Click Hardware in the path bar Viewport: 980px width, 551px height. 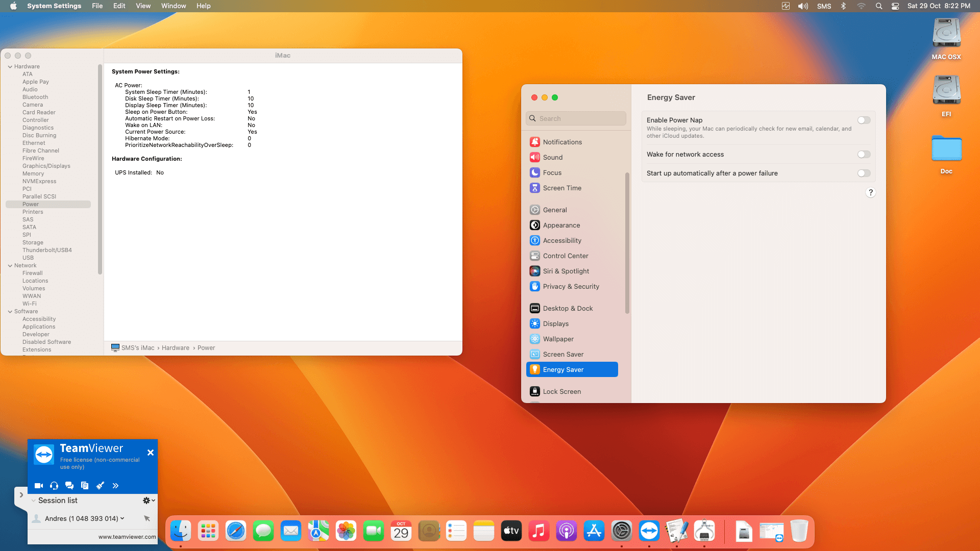(x=176, y=348)
